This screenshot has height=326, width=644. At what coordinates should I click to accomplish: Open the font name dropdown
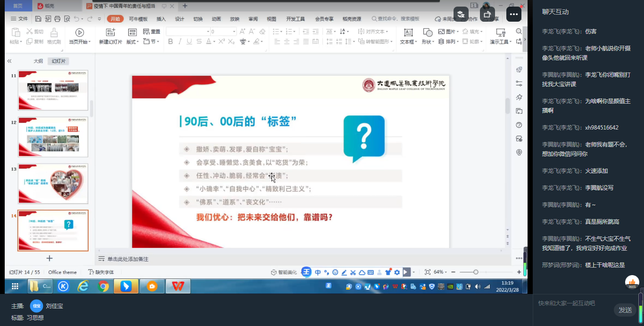click(208, 32)
